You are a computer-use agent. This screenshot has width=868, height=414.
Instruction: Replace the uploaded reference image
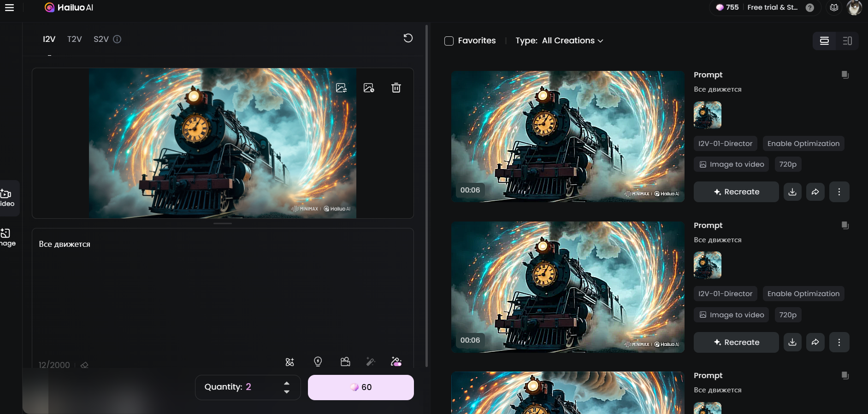[341, 87]
